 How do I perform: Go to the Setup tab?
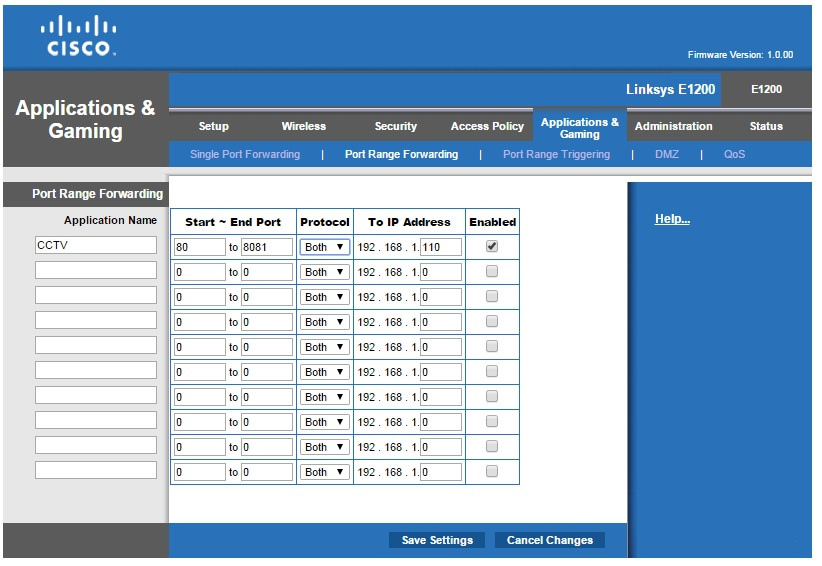point(213,126)
